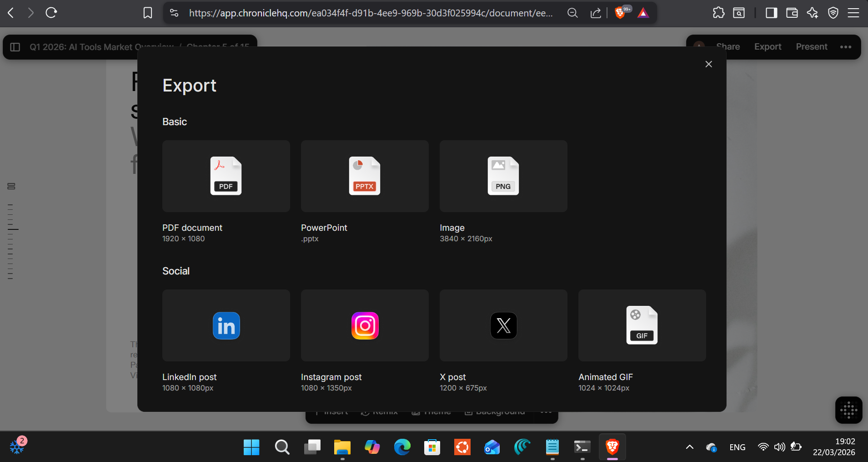Open the Leo AI sparkle icon

pos(813,13)
